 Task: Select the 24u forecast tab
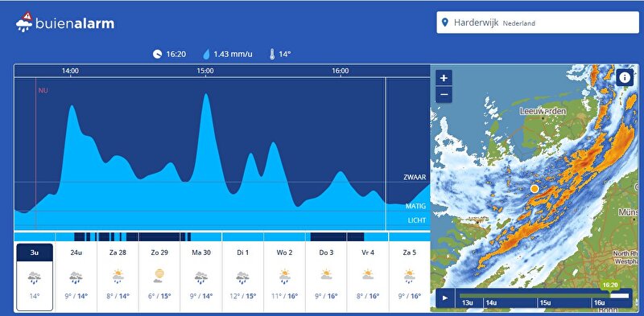click(x=76, y=277)
